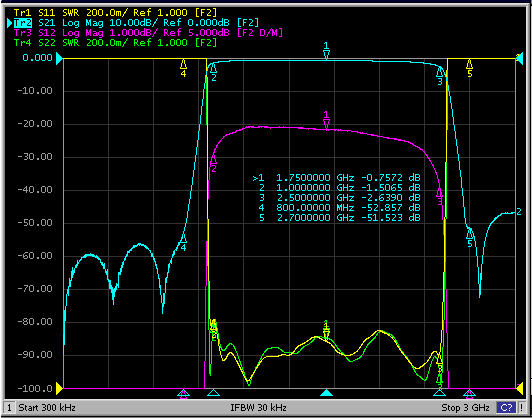Click the Start 300 kHz field

[47, 407]
